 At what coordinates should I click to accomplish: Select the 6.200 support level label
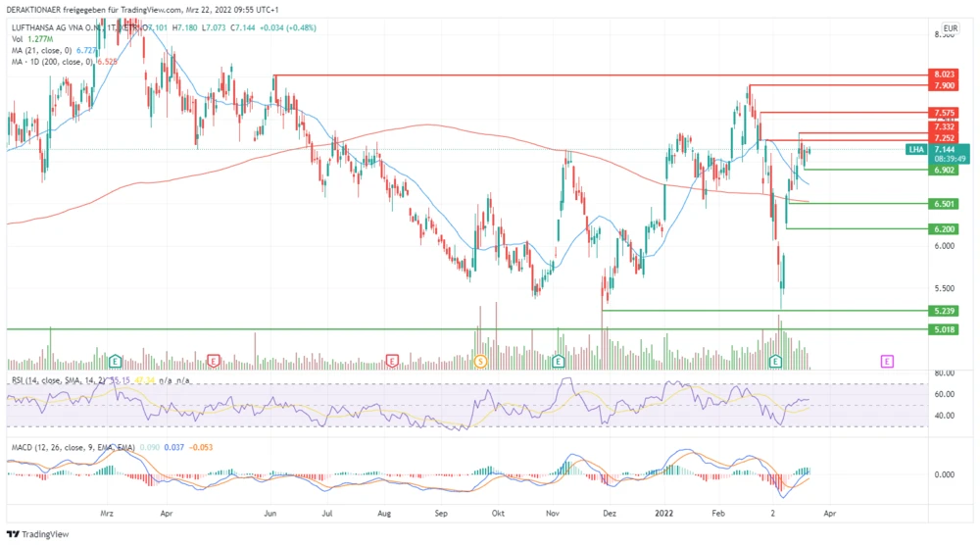pos(944,229)
